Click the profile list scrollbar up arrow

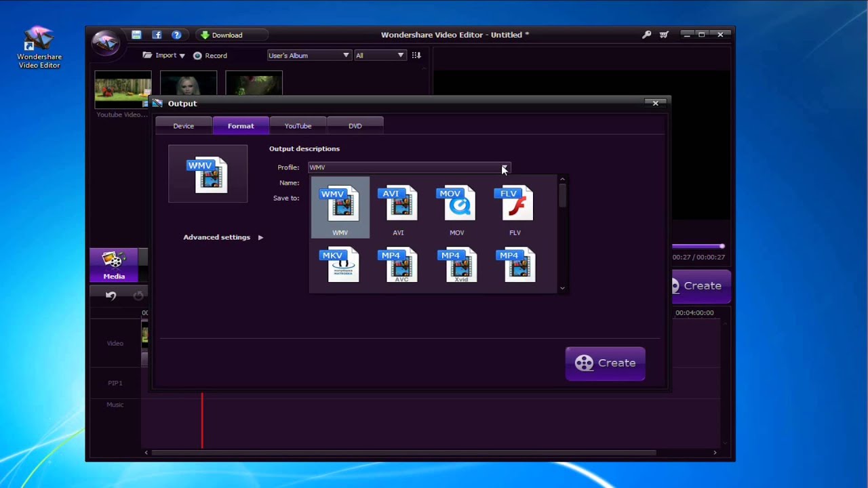coord(562,180)
